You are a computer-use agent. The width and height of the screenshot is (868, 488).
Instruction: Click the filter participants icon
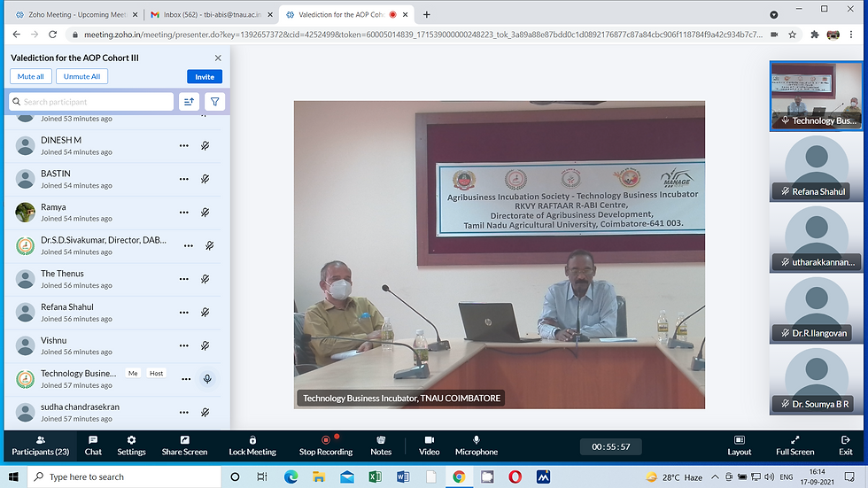coord(214,102)
